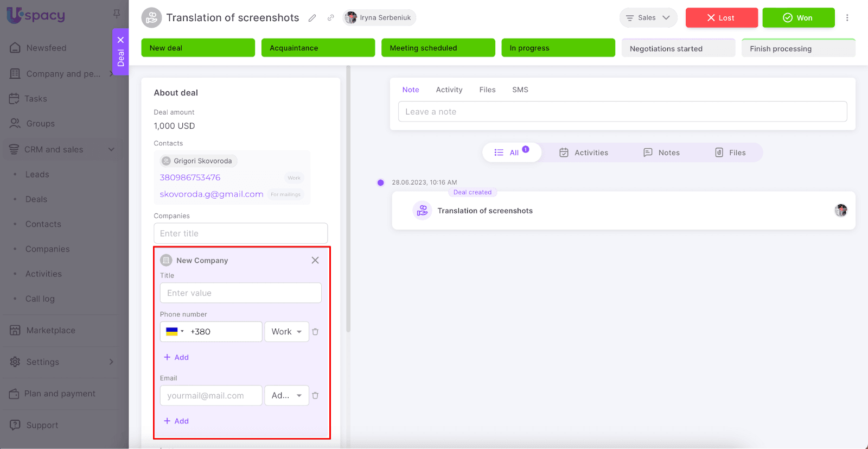
Task: Pin the sidebar using the pin icon
Action: click(117, 14)
